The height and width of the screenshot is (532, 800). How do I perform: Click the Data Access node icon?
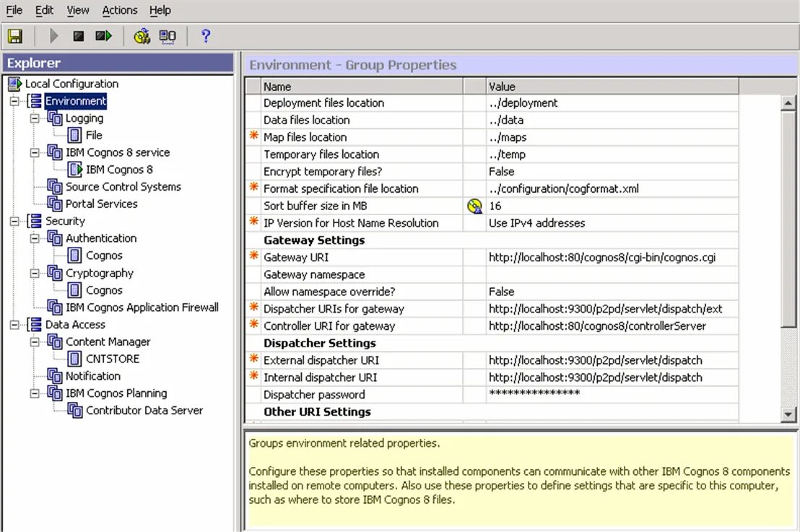pos(35,324)
